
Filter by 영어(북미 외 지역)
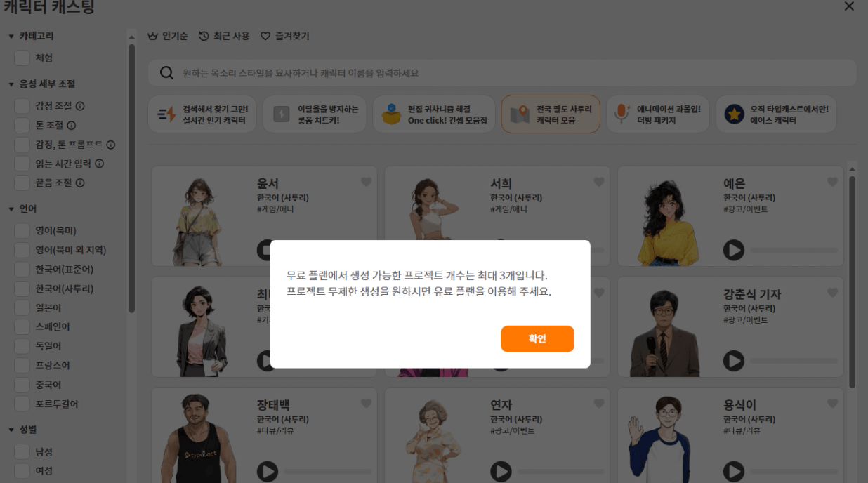coord(22,250)
